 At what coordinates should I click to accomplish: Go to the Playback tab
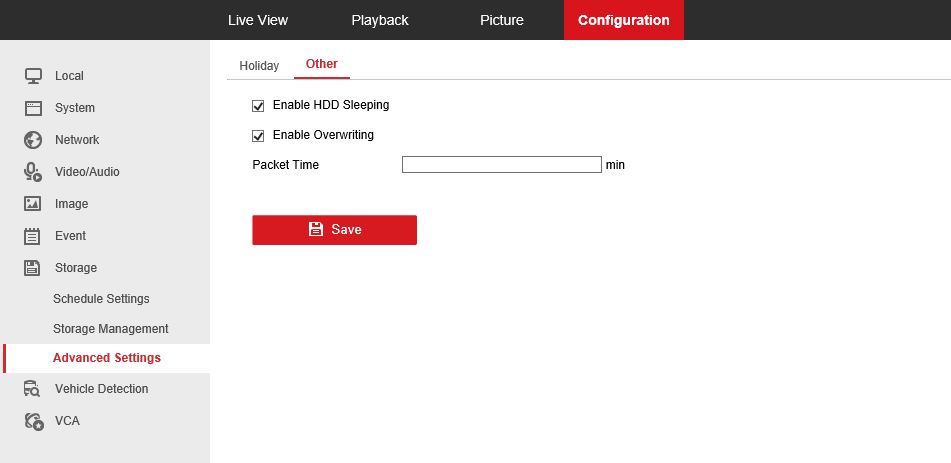pyautogui.click(x=380, y=20)
